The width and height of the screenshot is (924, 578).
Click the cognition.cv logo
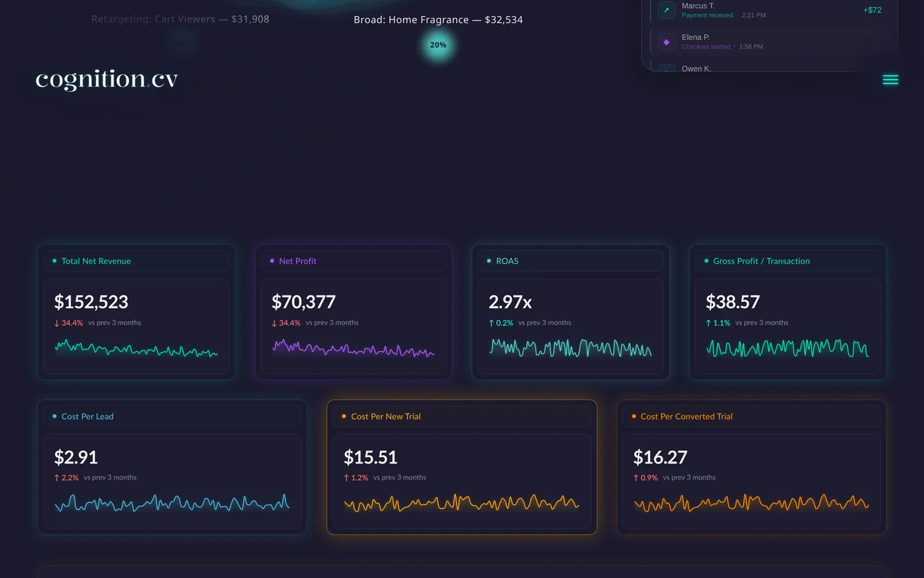107,79
